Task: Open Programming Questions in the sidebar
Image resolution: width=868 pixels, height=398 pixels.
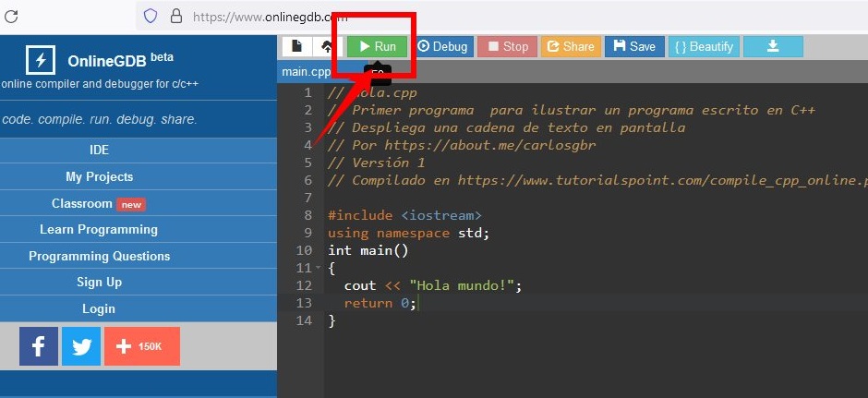Action: [x=99, y=257]
